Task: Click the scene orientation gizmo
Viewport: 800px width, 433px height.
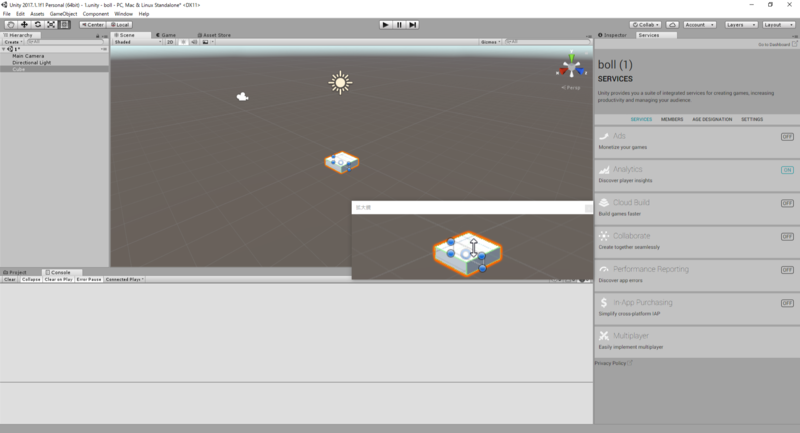Action: (571, 66)
